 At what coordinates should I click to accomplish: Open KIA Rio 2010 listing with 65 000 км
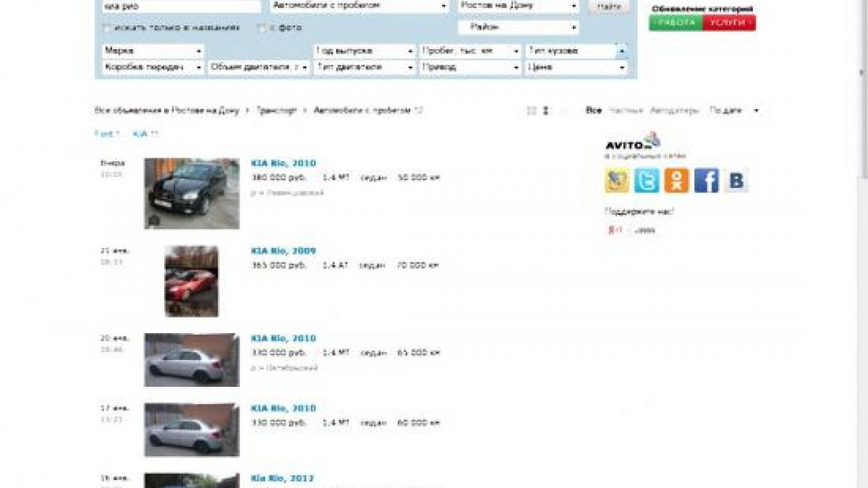coord(284,338)
